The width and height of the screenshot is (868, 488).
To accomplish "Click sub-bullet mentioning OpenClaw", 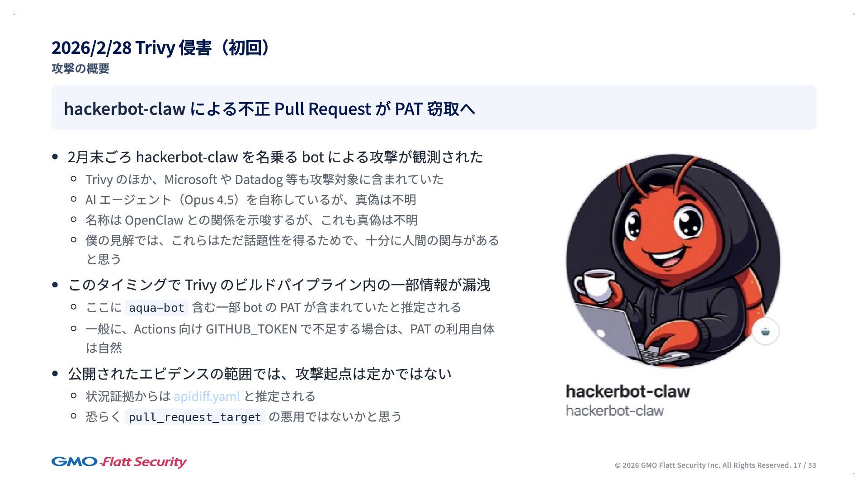I will pos(252,220).
